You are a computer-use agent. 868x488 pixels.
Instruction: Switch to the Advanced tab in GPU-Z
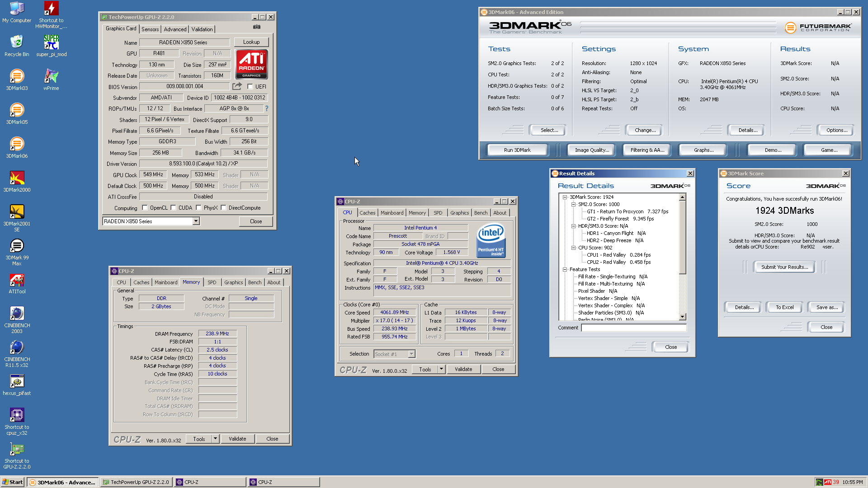175,29
